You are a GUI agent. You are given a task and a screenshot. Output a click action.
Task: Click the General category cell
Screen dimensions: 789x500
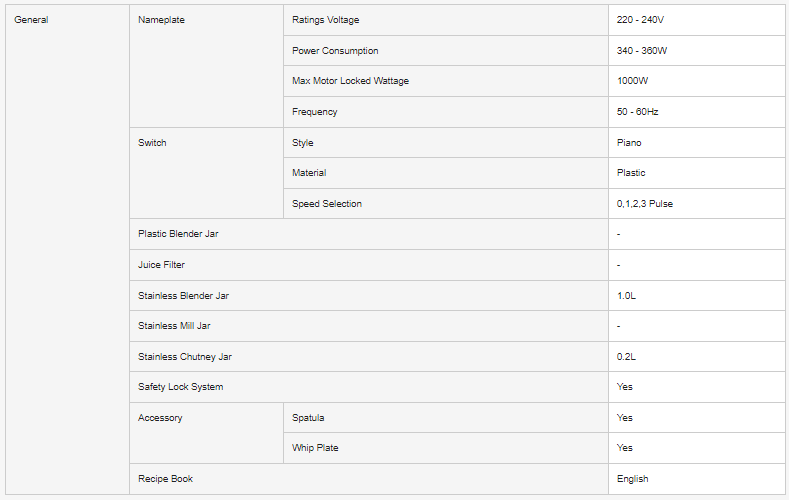tap(31, 20)
